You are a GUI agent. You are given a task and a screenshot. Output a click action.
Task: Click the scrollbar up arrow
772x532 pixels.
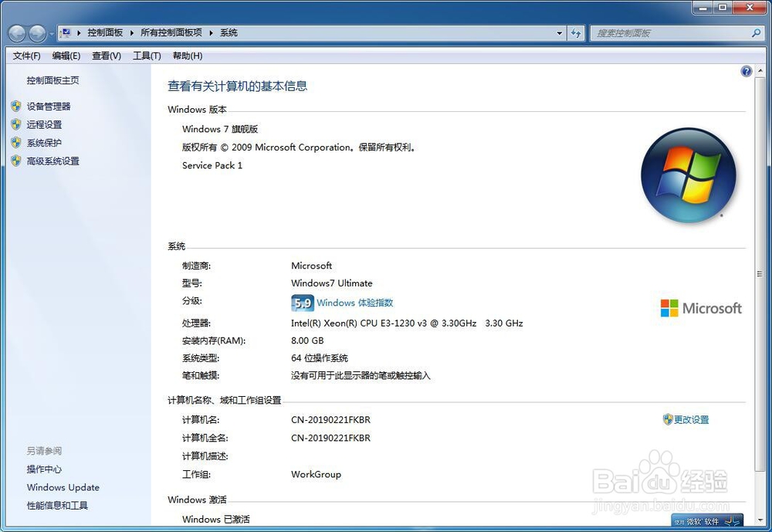(x=760, y=71)
